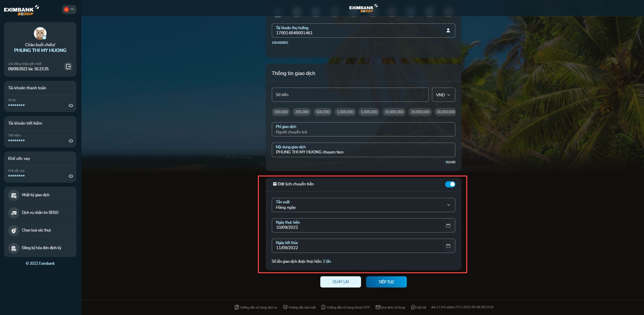This screenshot has width=644, height=315.
Task: Open calendar icon for Ngày kết thúc
Action: (448, 246)
